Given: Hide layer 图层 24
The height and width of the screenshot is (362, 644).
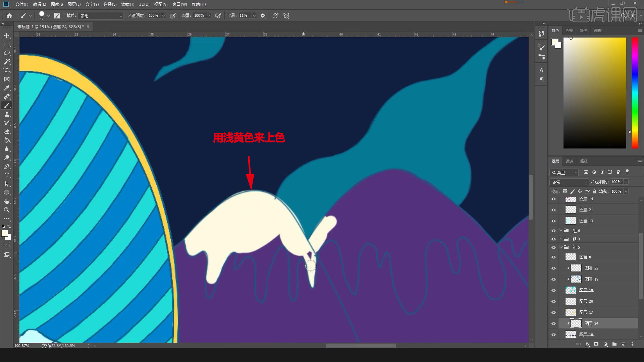Looking at the screenshot, I should (553, 323).
